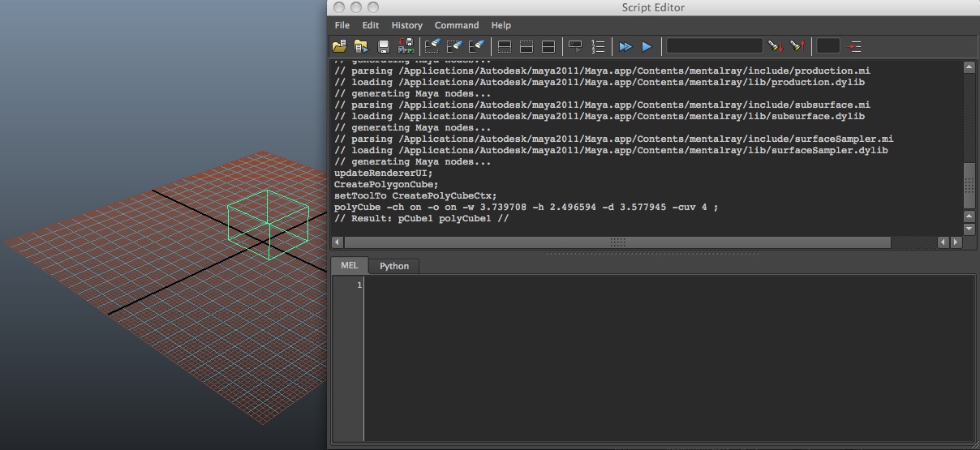Run script with single-arrow Execute button

[647, 46]
